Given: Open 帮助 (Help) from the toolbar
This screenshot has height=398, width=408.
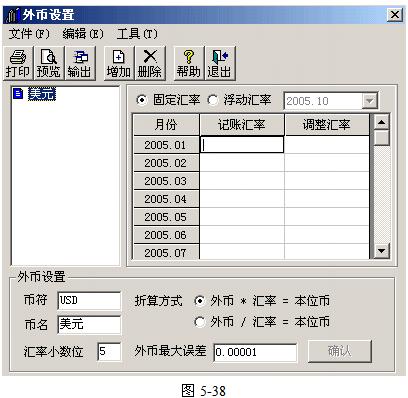Looking at the screenshot, I should tap(189, 63).
